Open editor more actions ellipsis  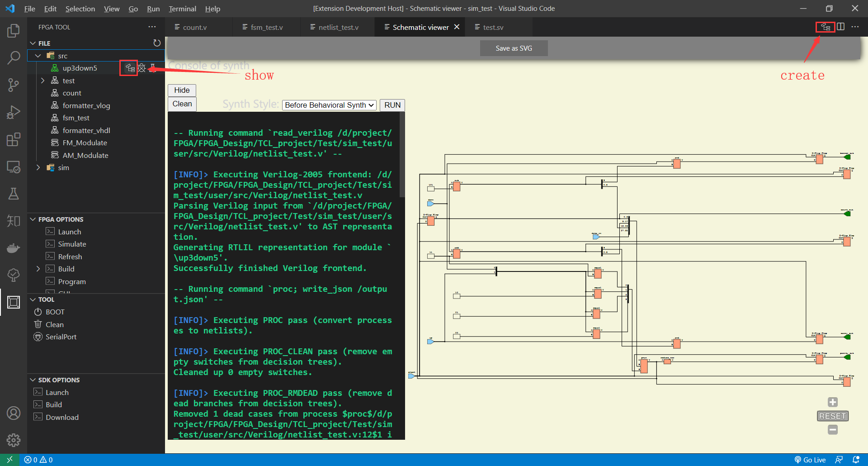click(x=855, y=27)
